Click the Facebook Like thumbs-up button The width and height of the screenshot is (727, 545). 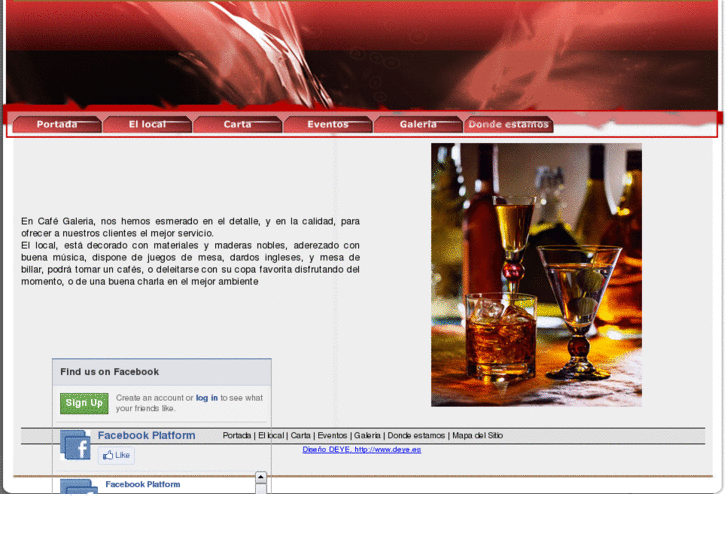point(116,455)
